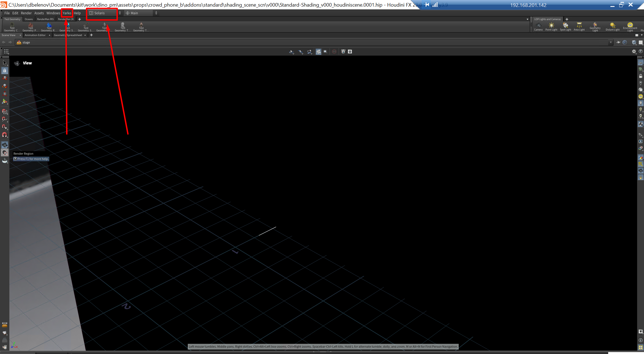Switch to the Geometry Spreadsheet tab

pos(68,35)
